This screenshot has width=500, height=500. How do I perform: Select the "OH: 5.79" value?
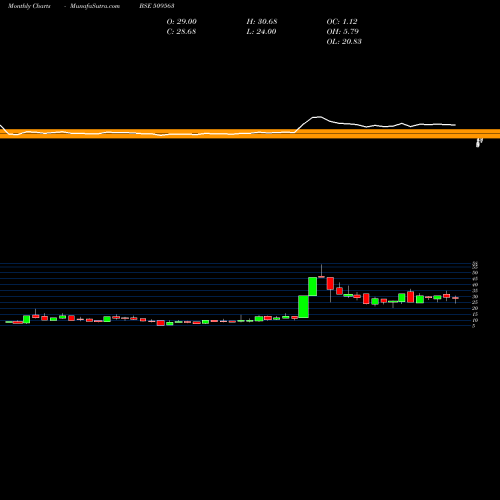pyautogui.click(x=342, y=32)
